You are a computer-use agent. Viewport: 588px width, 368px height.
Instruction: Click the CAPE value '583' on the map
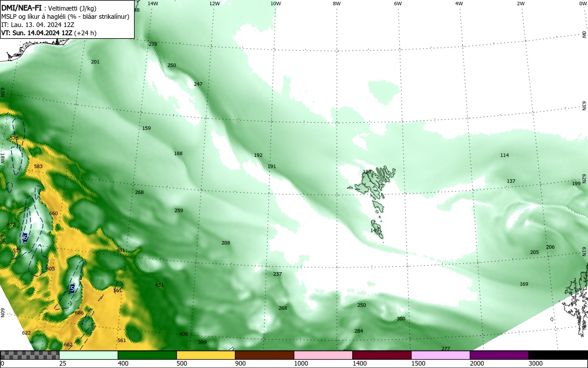(38, 166)
